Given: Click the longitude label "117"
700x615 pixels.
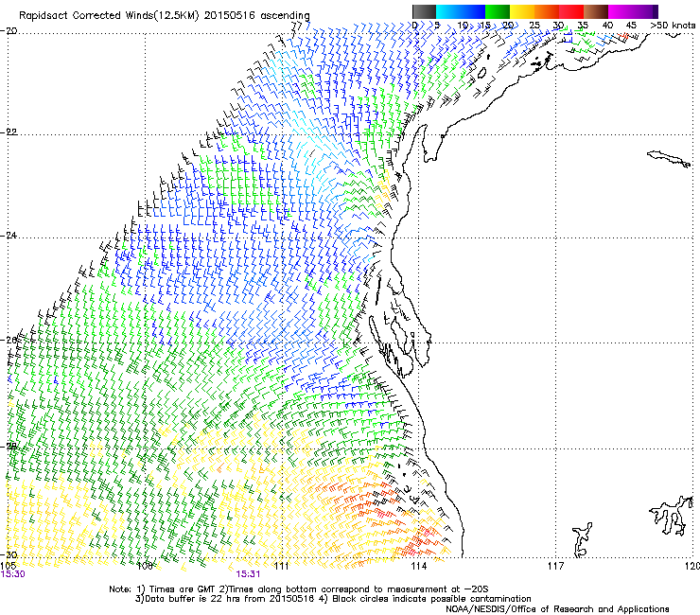Looking at the screenshot, I should pos(555,566).
